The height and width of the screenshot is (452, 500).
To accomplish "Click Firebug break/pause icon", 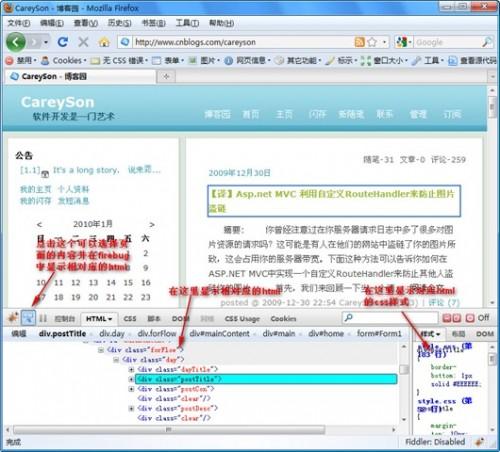I will 43,318.
